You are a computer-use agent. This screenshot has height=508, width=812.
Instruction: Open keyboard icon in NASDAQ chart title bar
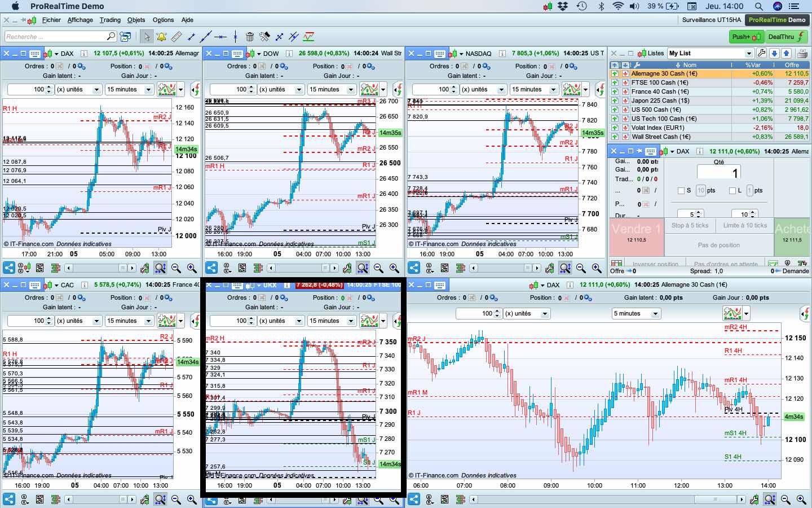coord(439,54)
